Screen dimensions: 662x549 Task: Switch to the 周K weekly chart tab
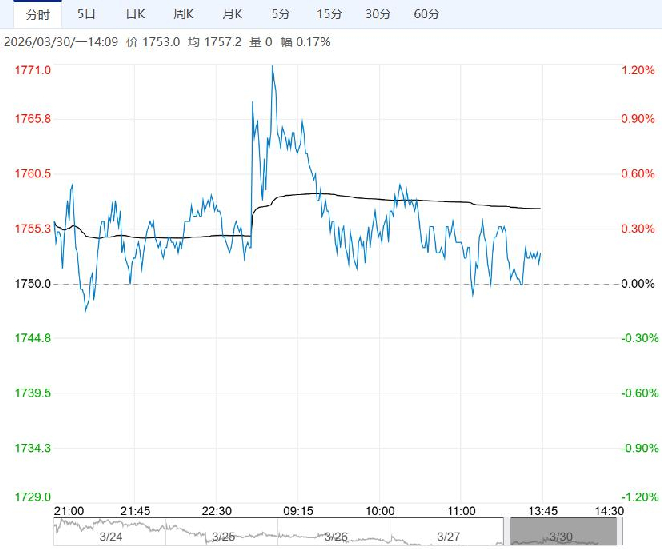(x=183, y=14)
